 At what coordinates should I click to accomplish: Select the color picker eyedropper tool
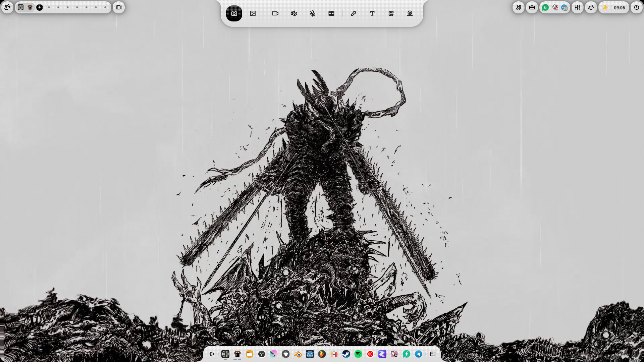[x=353, y=13]
